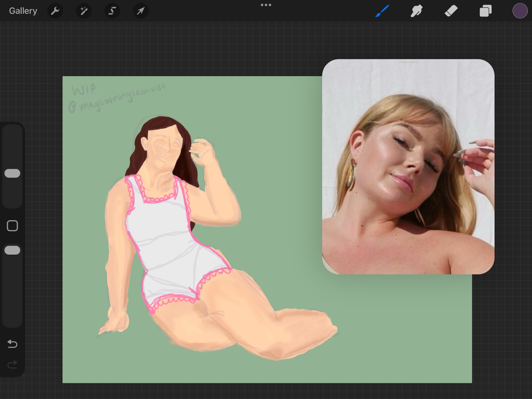Click the brush opacity slider handle
The image size is (532, 399).
click(x=12, y=250)
